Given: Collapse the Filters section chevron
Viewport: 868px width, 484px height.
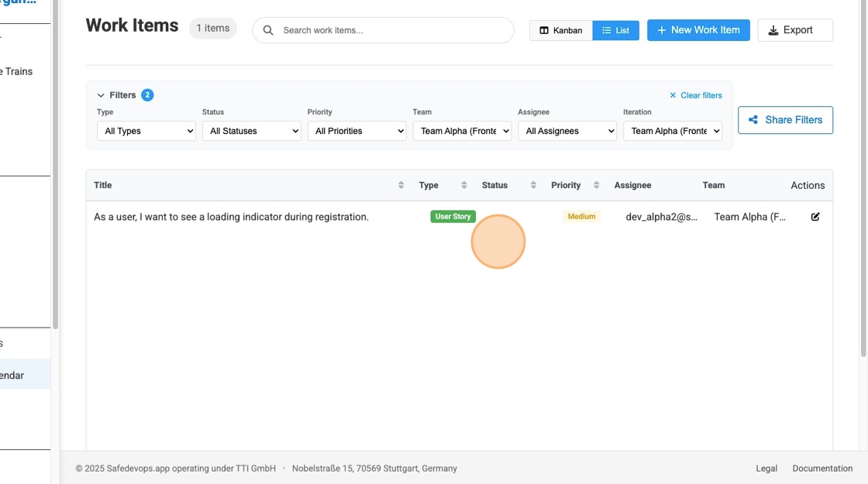Looking at the screenshot, I should [x=101, y=94].
